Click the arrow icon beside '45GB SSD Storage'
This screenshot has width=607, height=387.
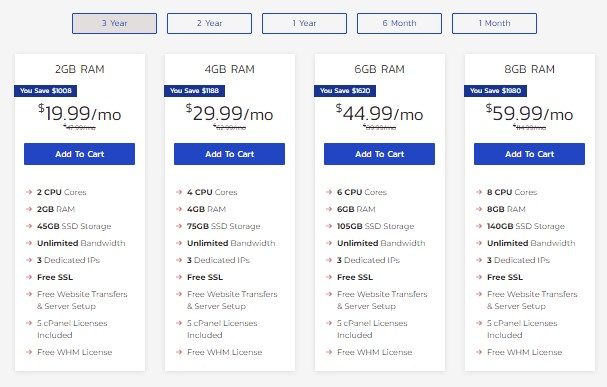(29, 226)
